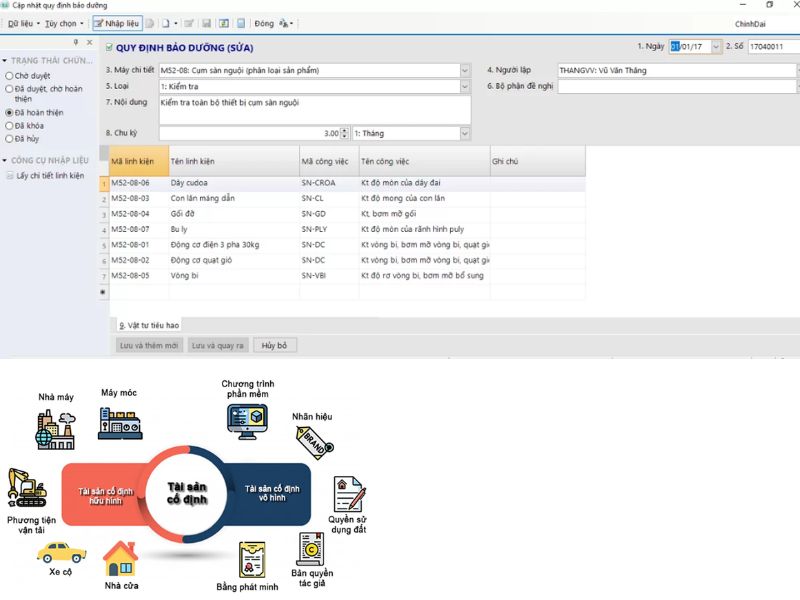Click the pin icon on the left panel
The image size is (800, 600).
tap(76, 42)
